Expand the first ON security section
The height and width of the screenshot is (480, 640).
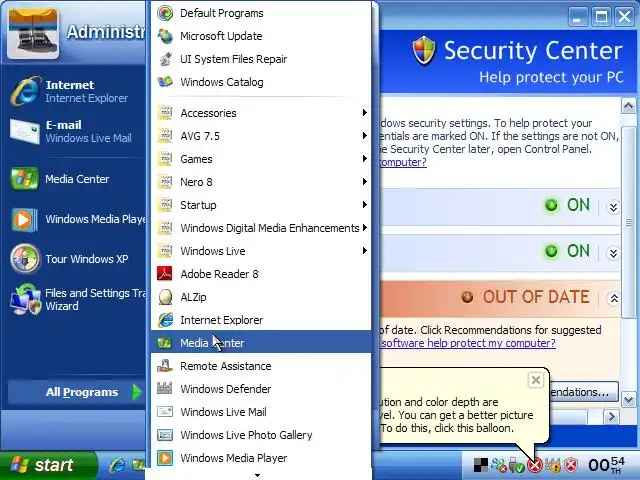(613, 207)
